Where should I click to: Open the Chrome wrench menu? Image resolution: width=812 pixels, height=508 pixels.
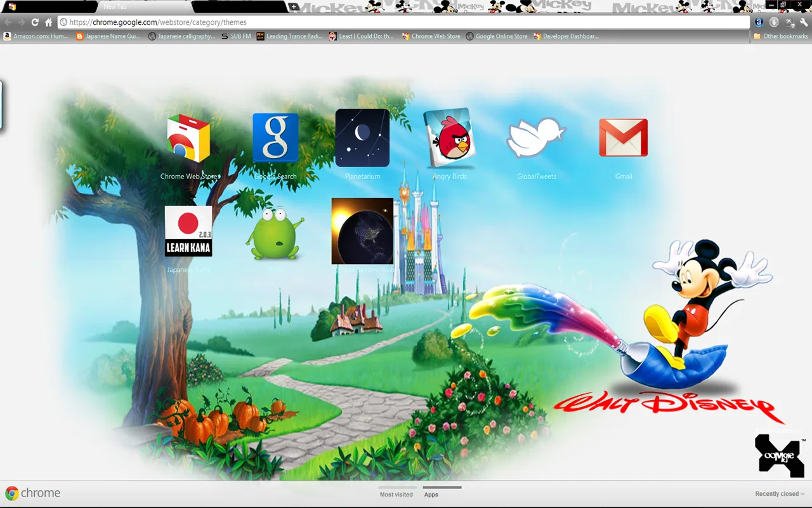pos(804,22)
